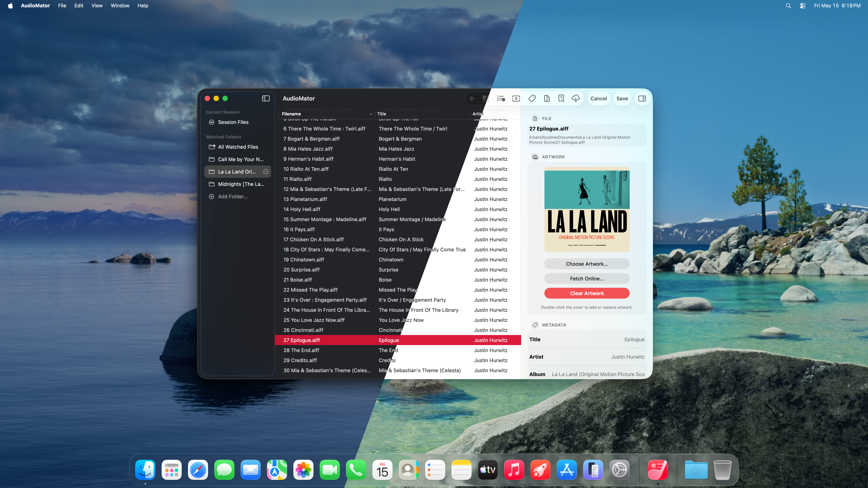The height and width of the screenshot is (488, 868).
Task: Open the Call Me by Your N... folder
Action: [237, 159]
